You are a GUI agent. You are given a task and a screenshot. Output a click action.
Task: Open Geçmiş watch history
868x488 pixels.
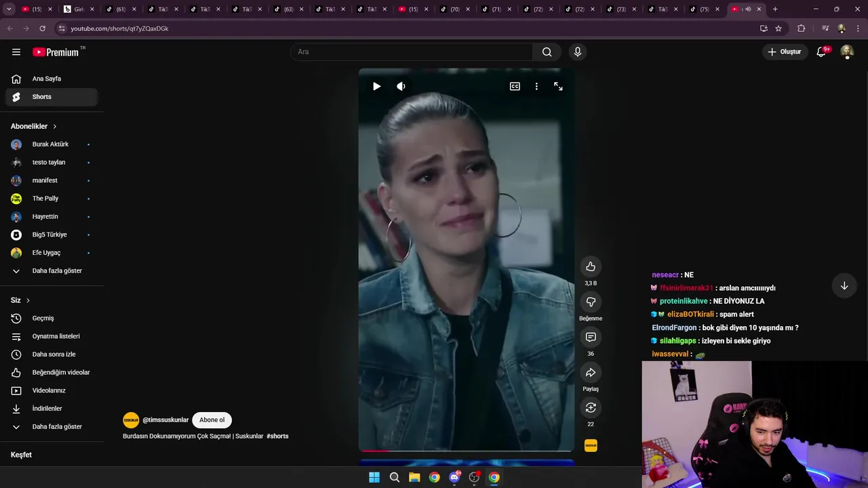(x=52, y=319)
